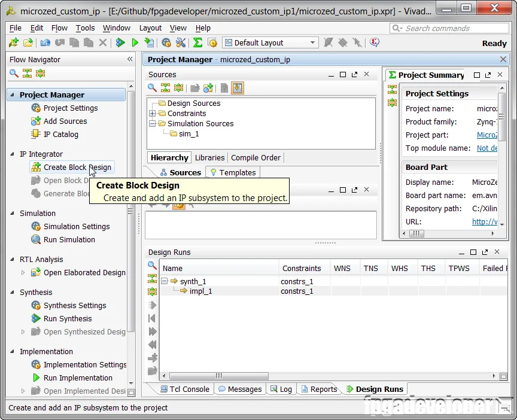Open the Project part link in summary
This screenshot has width=517, height=420.
pyautogui.click(x=487, y=135)
